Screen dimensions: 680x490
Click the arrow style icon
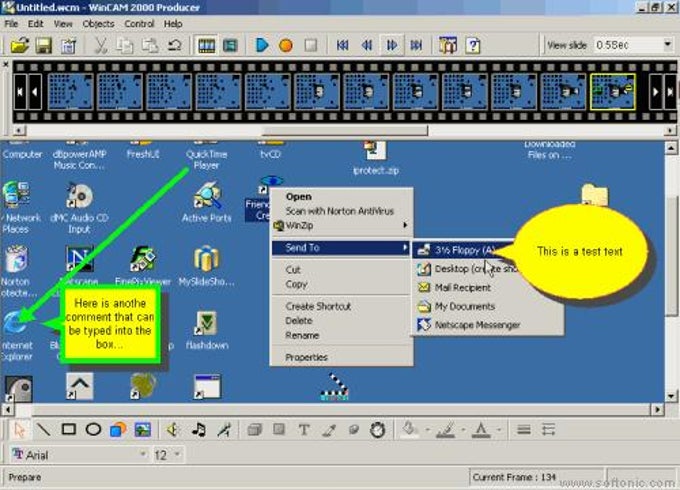click(x=549, y=430)
